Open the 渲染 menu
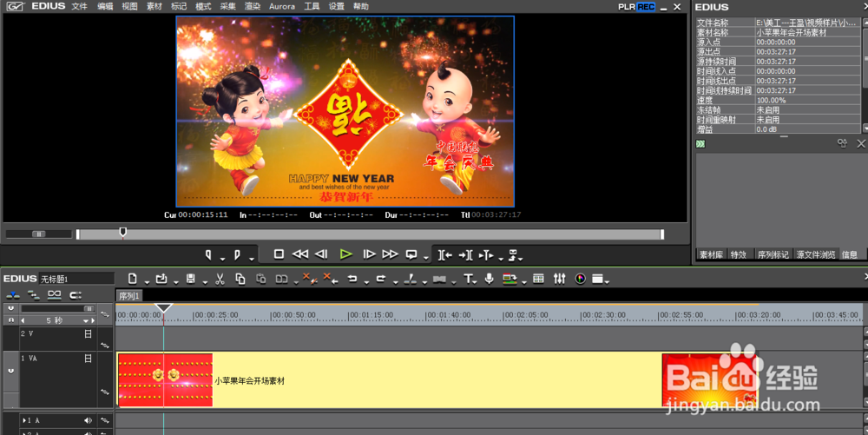The width and height of the screenshot is (868, 435). click(253, 7)
